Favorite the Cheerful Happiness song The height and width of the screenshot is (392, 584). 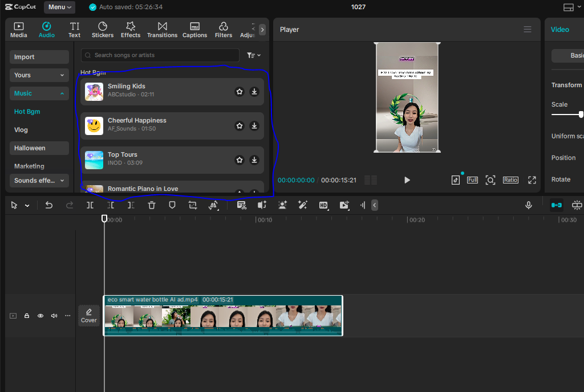[240, 126]
